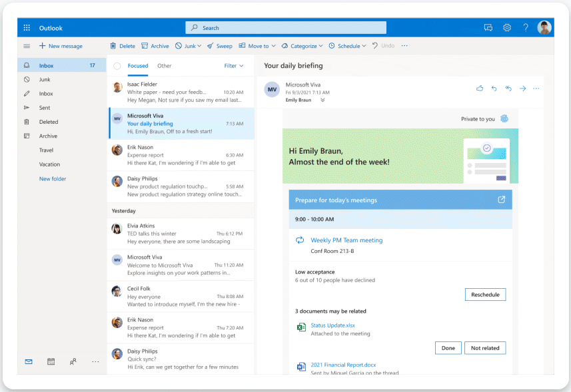Forward the message with arrow icon
571x392 pixels.
pyautogui.click(x=522, y=89)
